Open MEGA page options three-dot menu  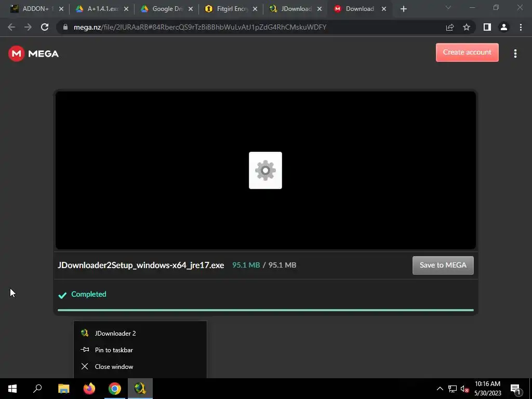[515, 54]
